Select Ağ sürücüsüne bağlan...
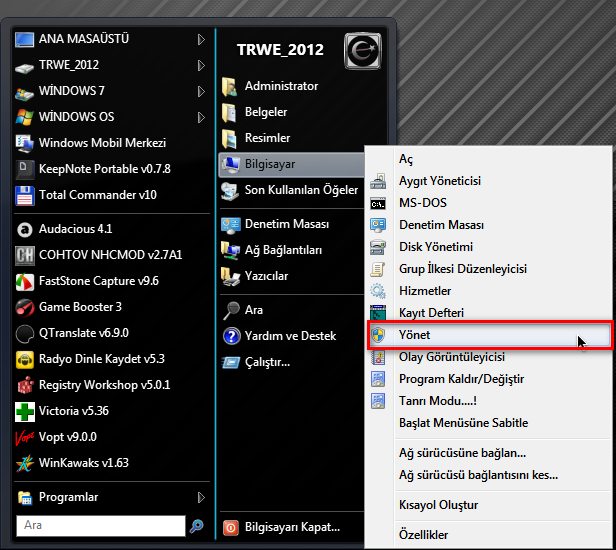 click(x=489, y=453)
